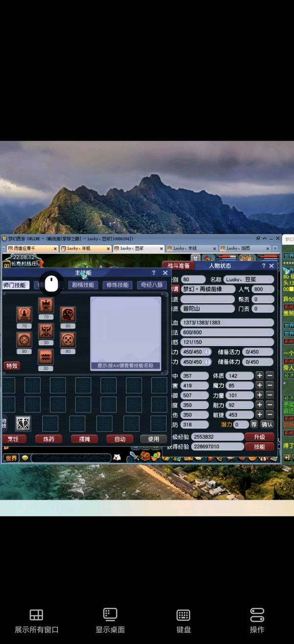The height and width of the screenshot is (644, 294).
Task: Show all windows via 展示所有窗口
Action: [36, 621]
